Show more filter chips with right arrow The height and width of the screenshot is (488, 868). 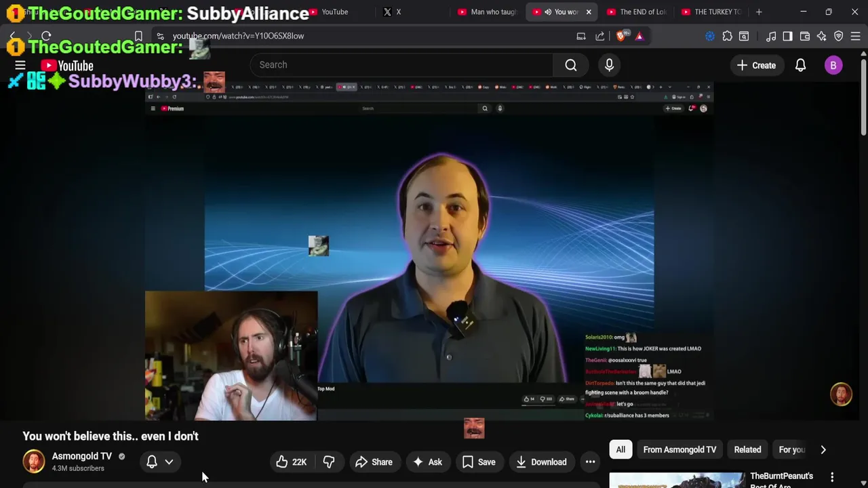point(823,449)
